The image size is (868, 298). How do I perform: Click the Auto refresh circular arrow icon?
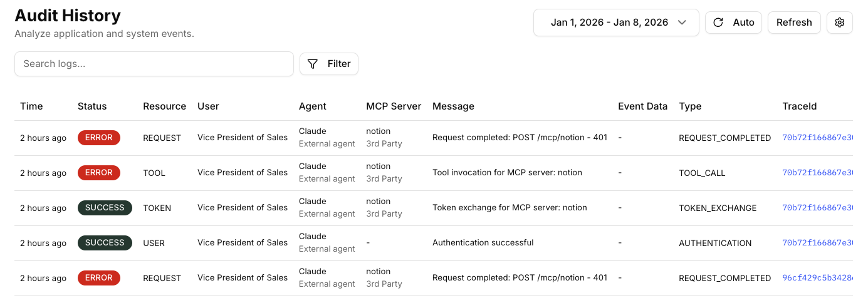coord(719,23)
